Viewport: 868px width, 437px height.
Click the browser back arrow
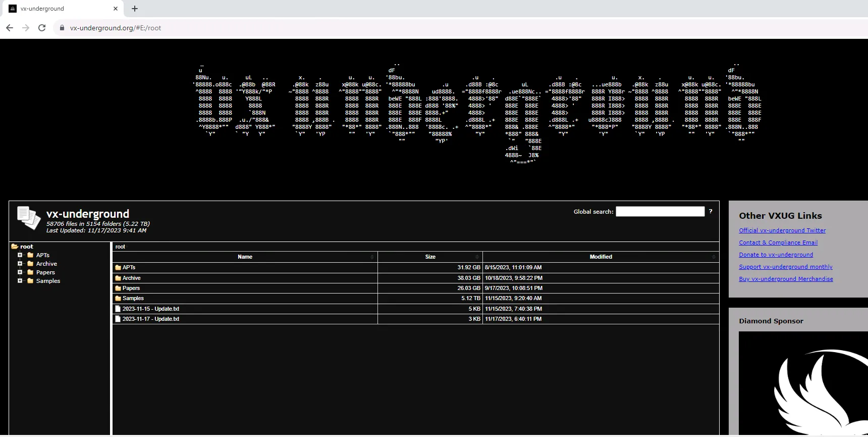[x=10, y=28]
